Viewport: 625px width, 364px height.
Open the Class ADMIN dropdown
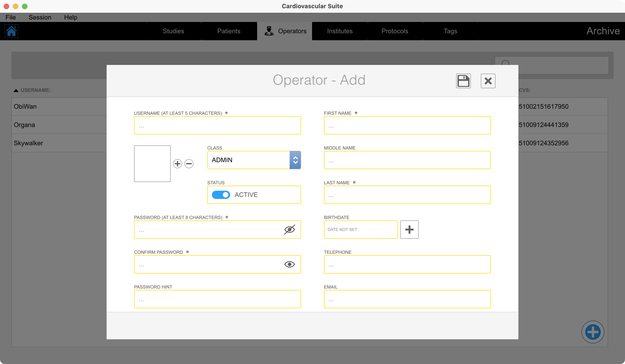[x=248, y=160]
